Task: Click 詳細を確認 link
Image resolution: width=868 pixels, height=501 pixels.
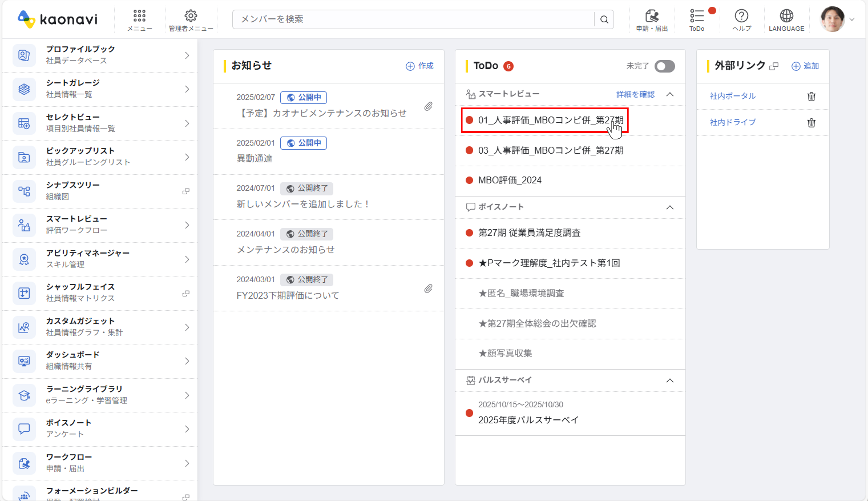Action: 635,94
